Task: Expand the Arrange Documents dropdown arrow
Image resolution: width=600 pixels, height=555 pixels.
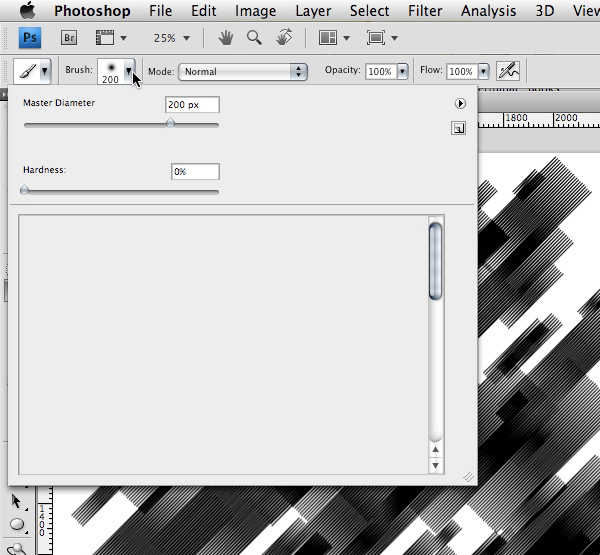Action: (347, 38)
